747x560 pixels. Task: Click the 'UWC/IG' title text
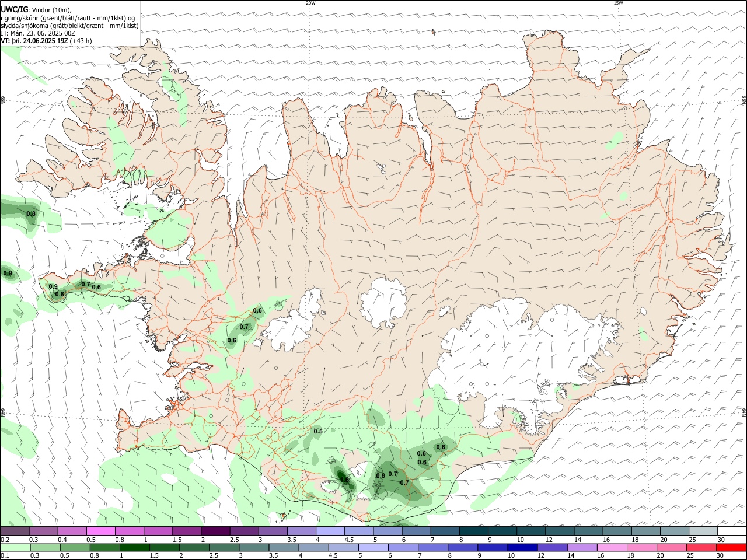pos(15,10)
